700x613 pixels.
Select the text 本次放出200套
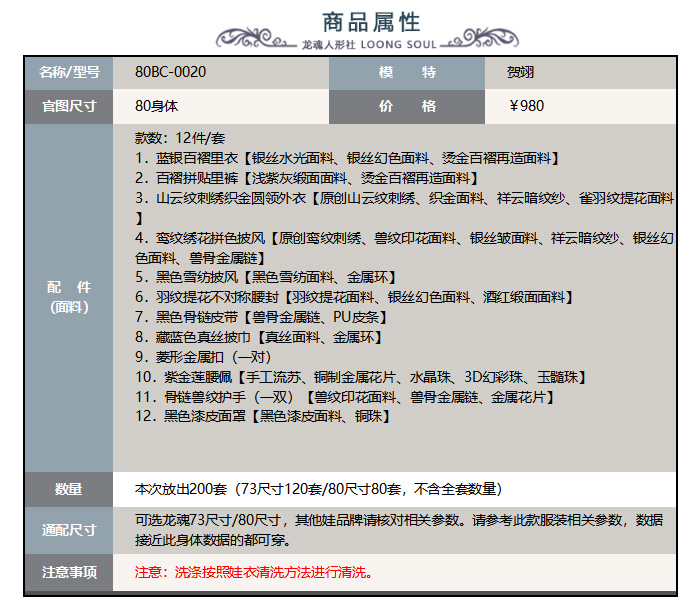point(181,489)
